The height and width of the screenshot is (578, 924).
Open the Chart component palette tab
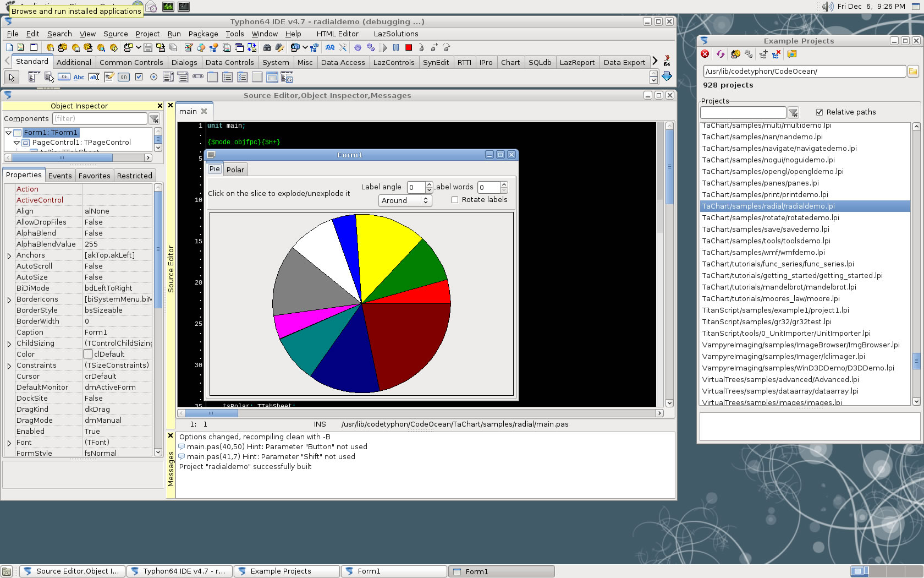510,62
